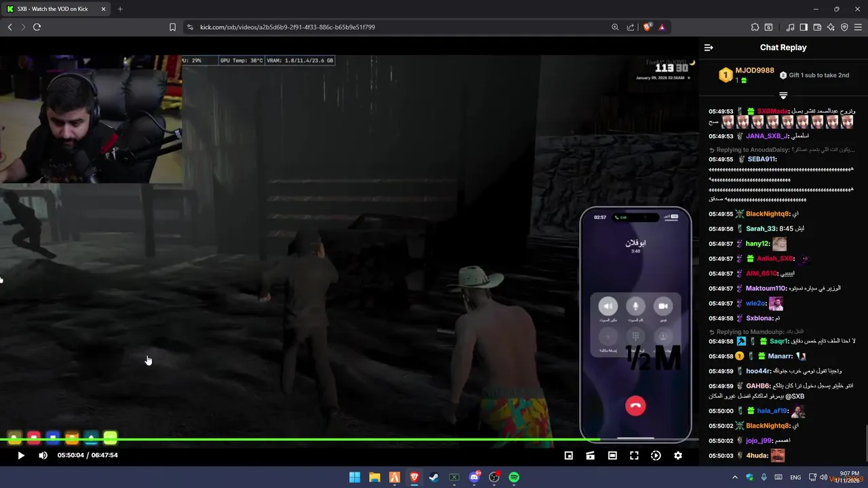This screenshot has width=868, height=488.
Task: Share this page icon
Action: pyautogui.click(x=631, y=27)
